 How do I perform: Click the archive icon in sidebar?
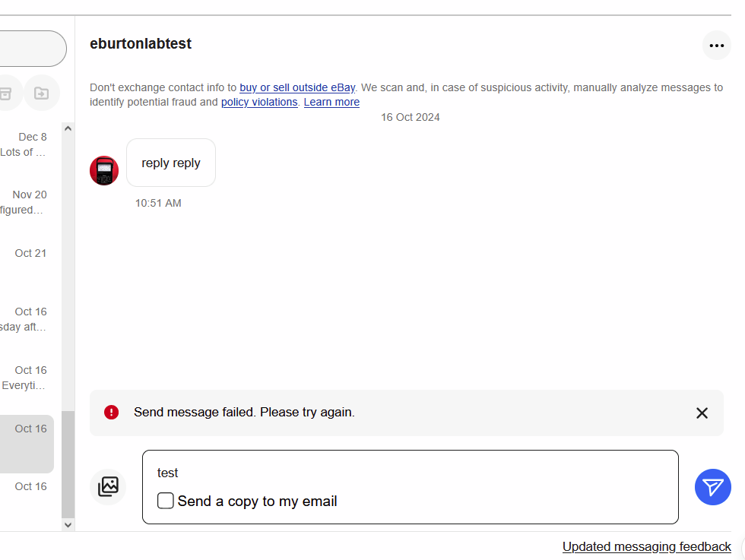[6, 93]
